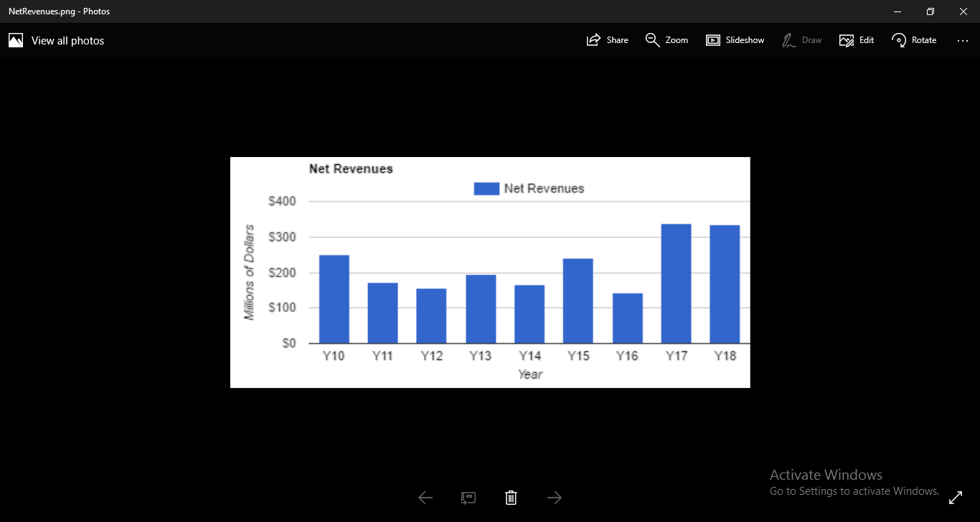Delete the NetRevenues.png photo

pyautogui.click(x=511, y=497)
